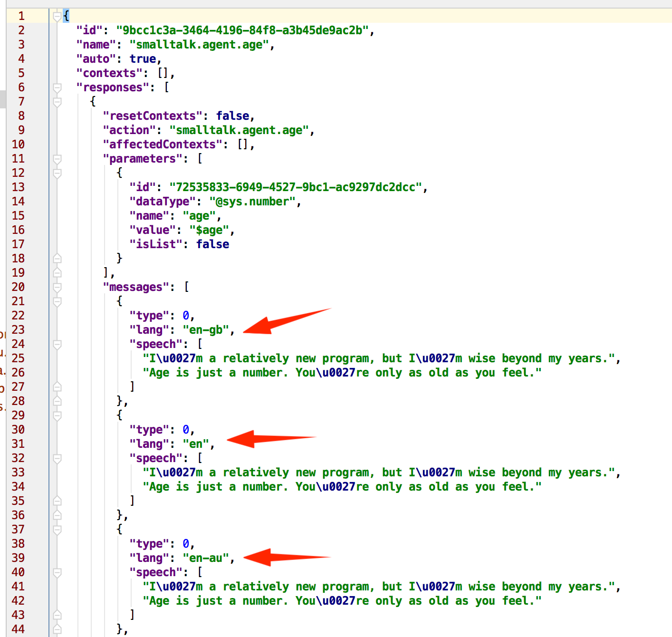Screen dimensions: 672x637
Task: Click the fold end marker on line 18
Action: (57, 259)
